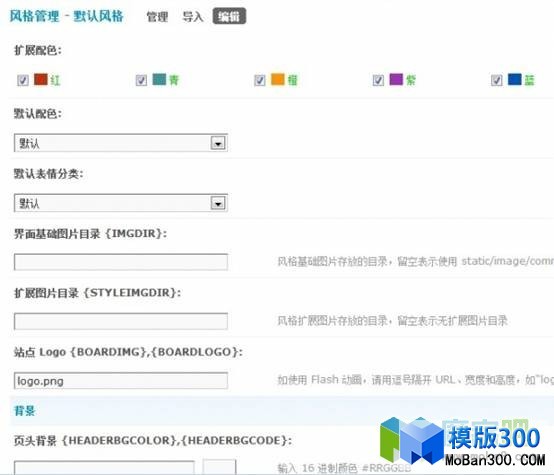Click the teal 青 color swatch
Screen dimensions: 554x475
159,79
